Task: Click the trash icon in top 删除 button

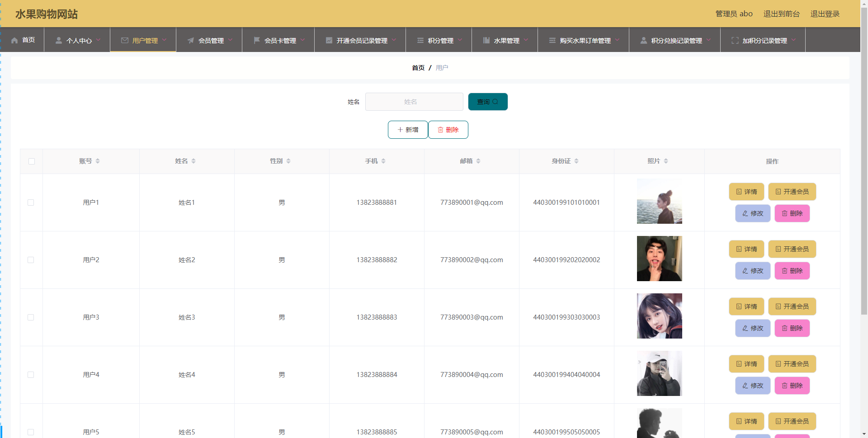Action: tap(440, 130)
